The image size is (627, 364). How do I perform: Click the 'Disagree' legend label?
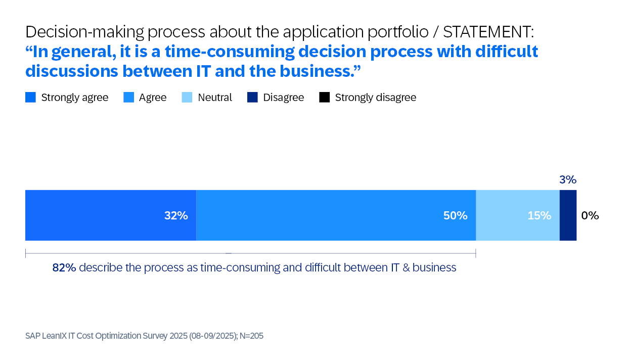click(284, 98)
